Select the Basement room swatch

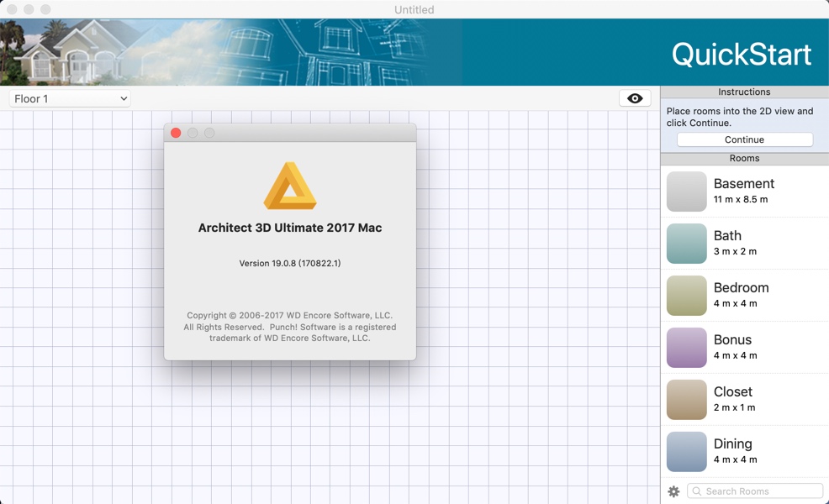click(686, 192)
